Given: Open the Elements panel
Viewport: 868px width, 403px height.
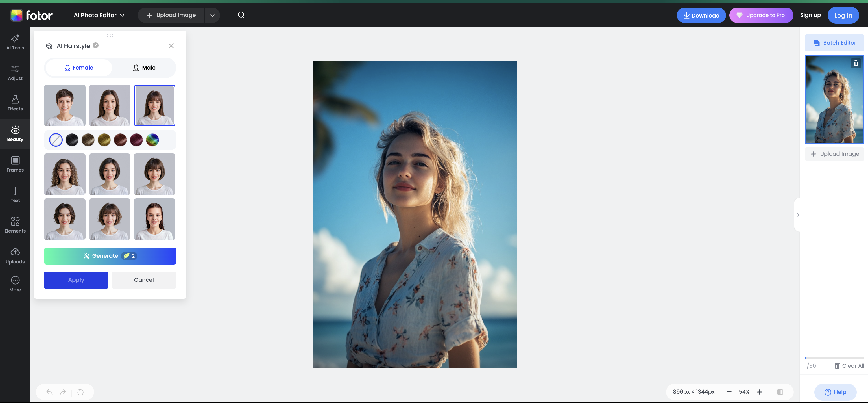Looking at the screenshot, I should click(x=15, y=225).
